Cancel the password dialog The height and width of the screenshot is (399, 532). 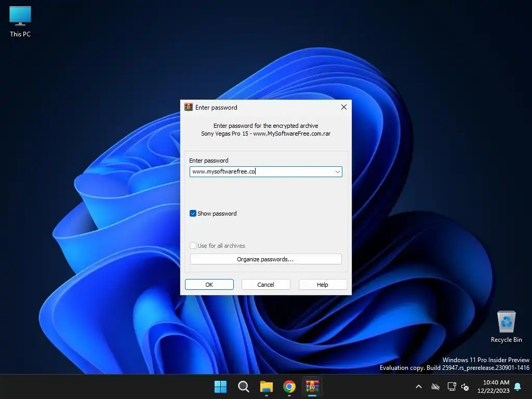coord(265,285)
